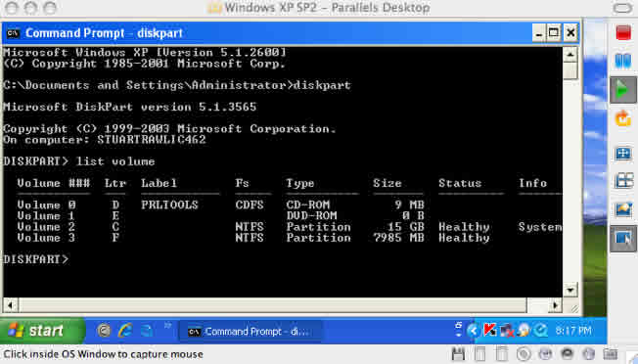The width and height of the screenshot is (638, 364).
Task: Click the Volume 1 row text
Action: coord(220,215)
